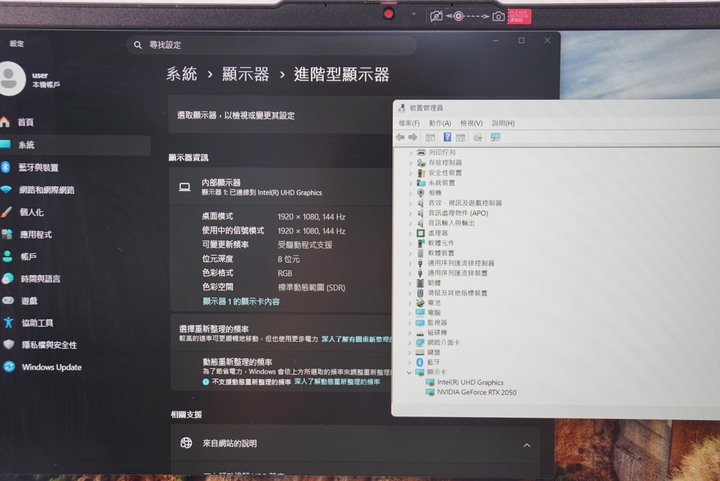Click the update driver toolbar icon
The image size is (720, 481).
[478, 137]
